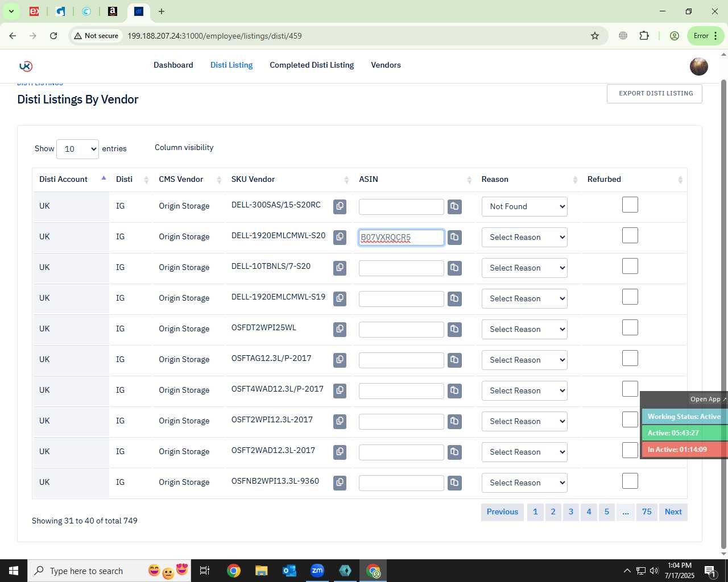Image resolution: width=728 pixels, height=582 pixels.
Task: Click paste icon beside ASIN B07VXRQCR5
Action: pos(454,237)
